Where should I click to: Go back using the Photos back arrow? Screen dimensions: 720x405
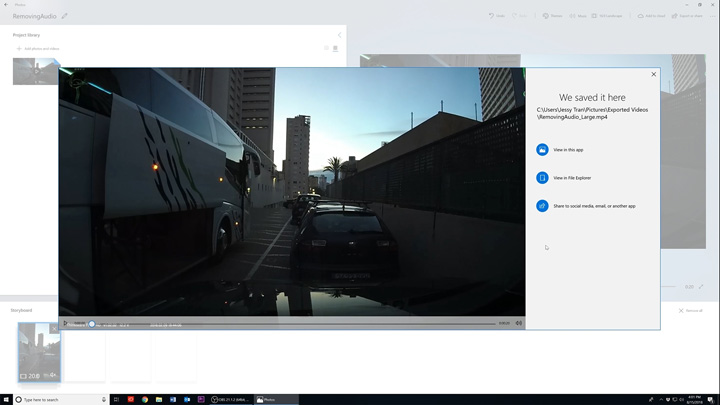tap(7, 5)
